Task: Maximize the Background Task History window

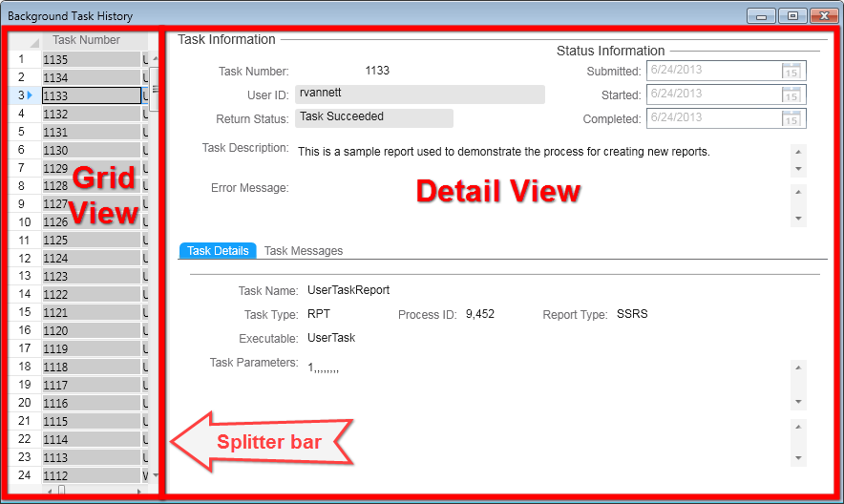Action: pos(791,16)
